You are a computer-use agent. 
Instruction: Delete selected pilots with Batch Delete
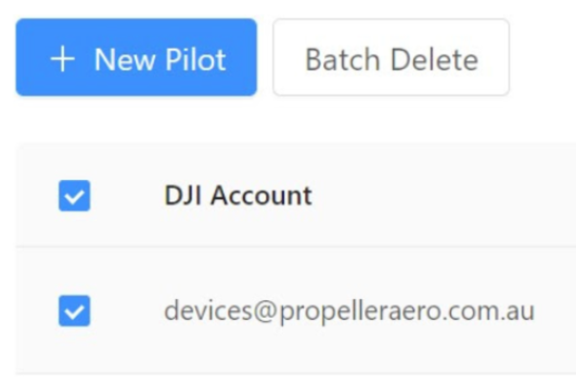[x=391, y=58]
